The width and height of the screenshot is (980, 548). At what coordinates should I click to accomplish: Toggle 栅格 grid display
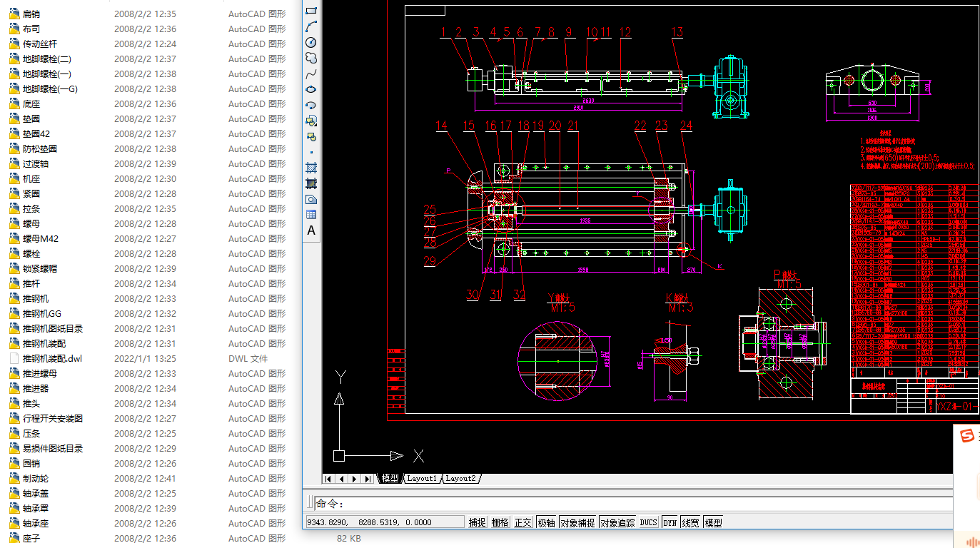pyautogui.click(x=500, y=522)
